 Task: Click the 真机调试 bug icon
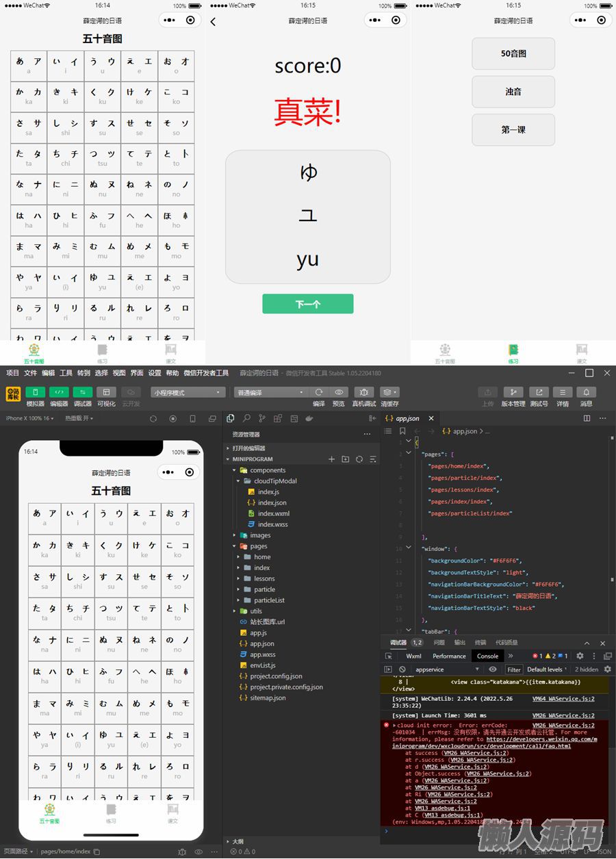(363, 392)
